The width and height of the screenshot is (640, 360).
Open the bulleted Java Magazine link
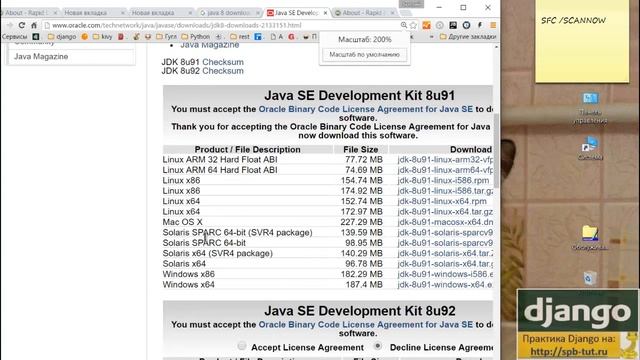coord(210,45)
